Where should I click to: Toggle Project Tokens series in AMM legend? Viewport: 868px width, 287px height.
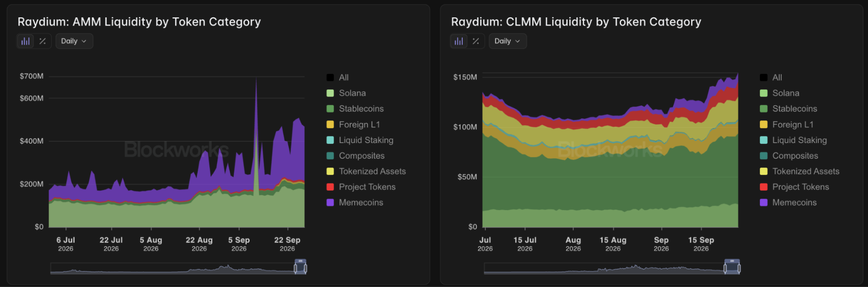(x=361, y=187)
